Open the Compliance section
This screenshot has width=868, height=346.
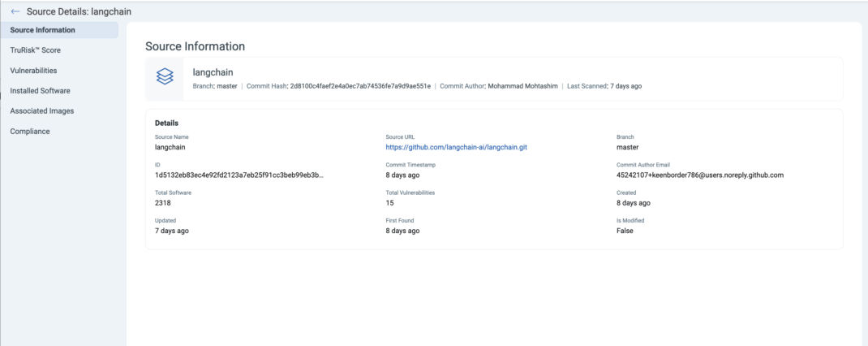pyautogui.click(x=30, y=132)
